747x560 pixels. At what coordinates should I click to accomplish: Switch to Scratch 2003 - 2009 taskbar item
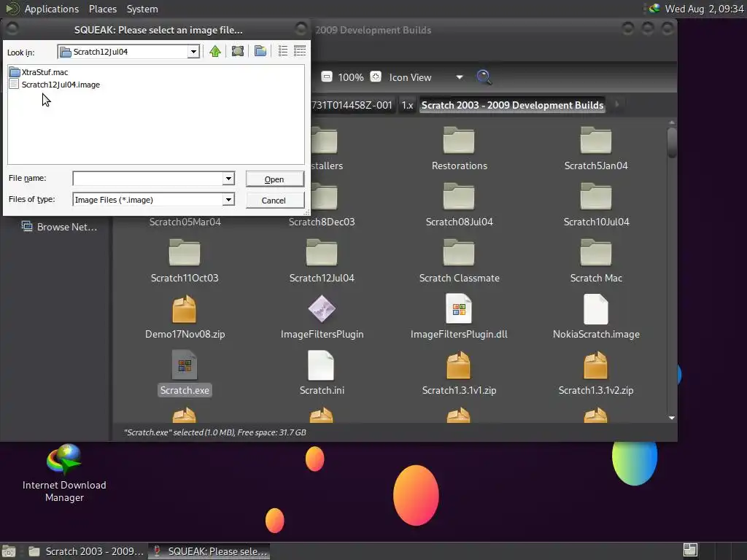point(86,551)
